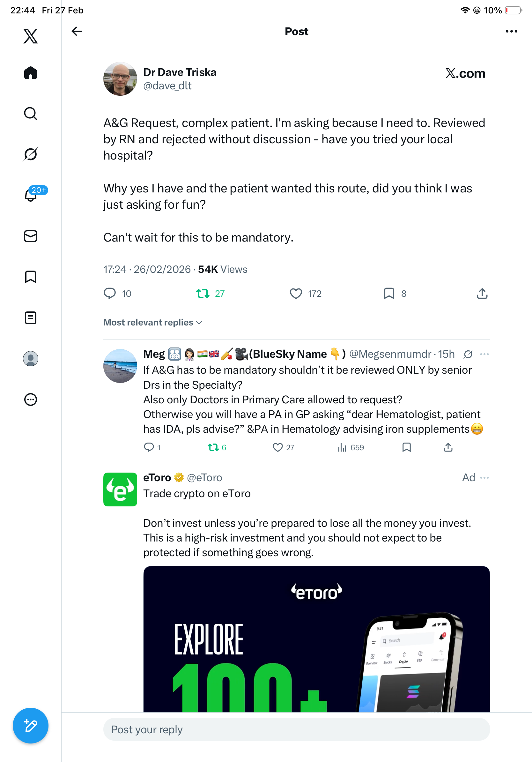The image size is (532, 762).
Task: Go back using the arrow
Action: pos(77,31)
